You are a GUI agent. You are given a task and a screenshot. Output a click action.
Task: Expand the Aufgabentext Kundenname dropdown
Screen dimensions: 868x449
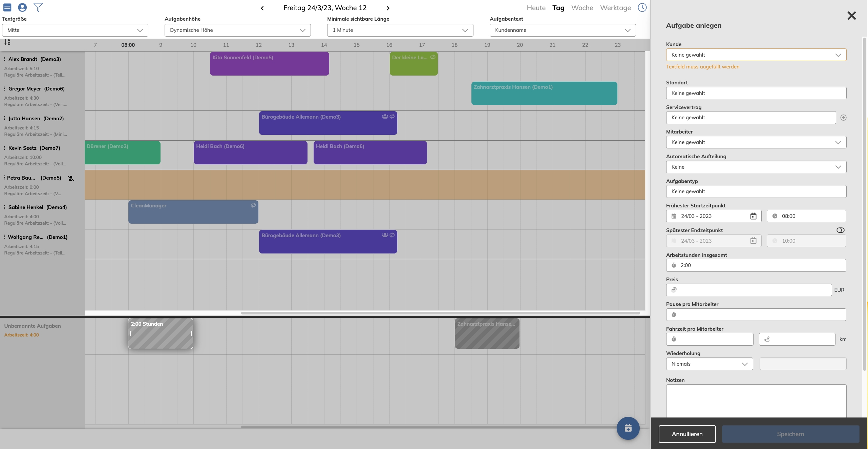point(562,30)
